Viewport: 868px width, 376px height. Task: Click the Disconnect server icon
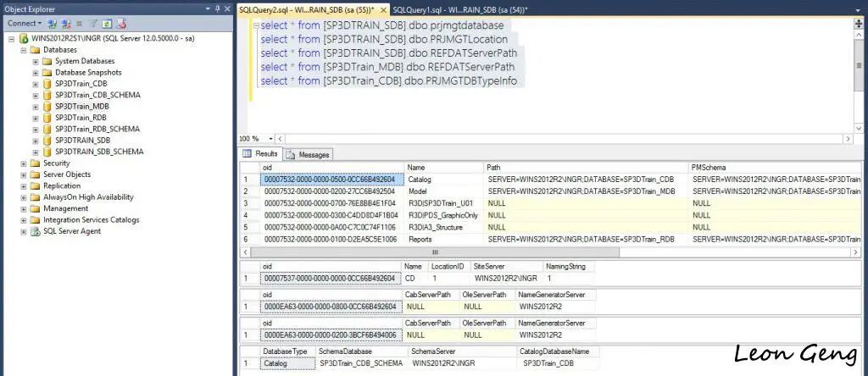coord(66,23)
